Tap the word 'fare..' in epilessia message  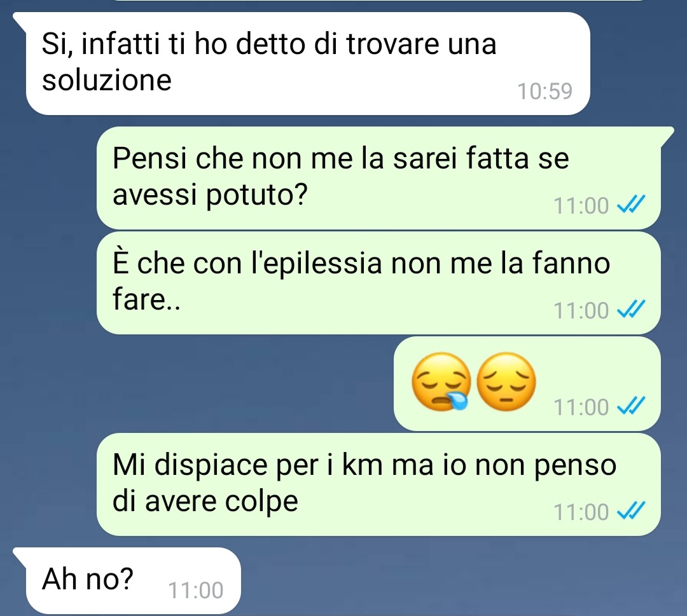coord(146,299)
